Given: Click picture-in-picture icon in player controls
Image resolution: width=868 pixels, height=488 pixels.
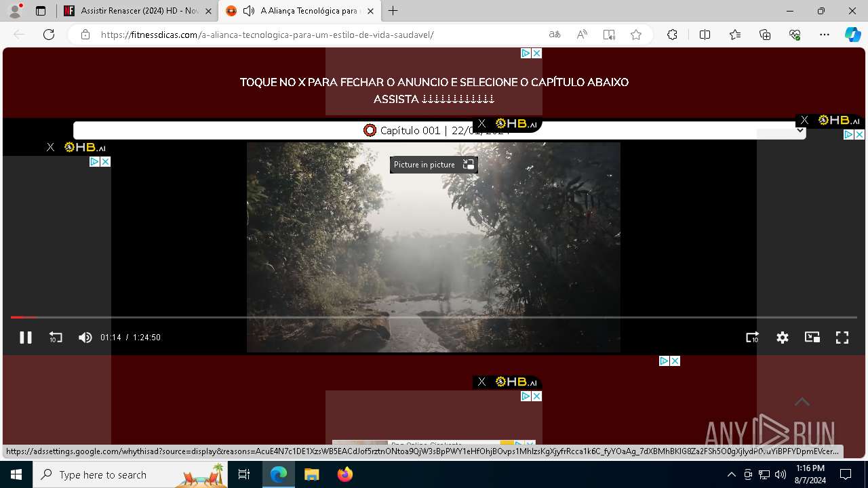Looking at the screenshot, I should tap(812, 338).
